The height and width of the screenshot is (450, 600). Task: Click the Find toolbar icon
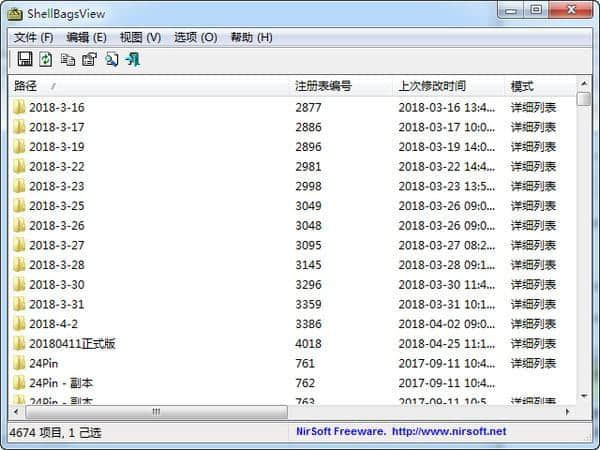tap(112, 60)
